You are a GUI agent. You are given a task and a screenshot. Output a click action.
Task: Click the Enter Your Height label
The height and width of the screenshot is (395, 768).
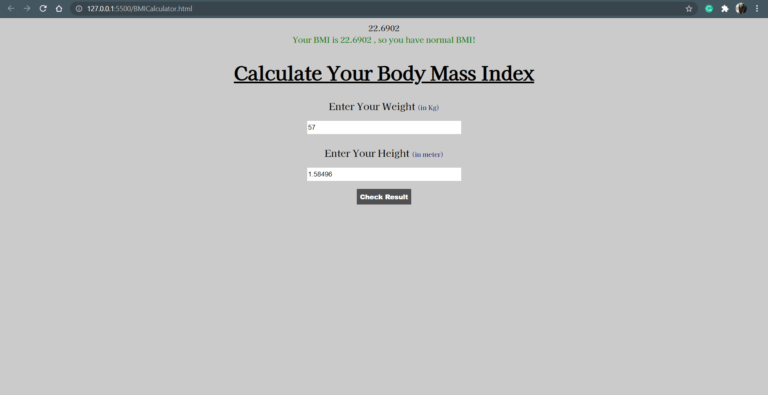point(367,153)
